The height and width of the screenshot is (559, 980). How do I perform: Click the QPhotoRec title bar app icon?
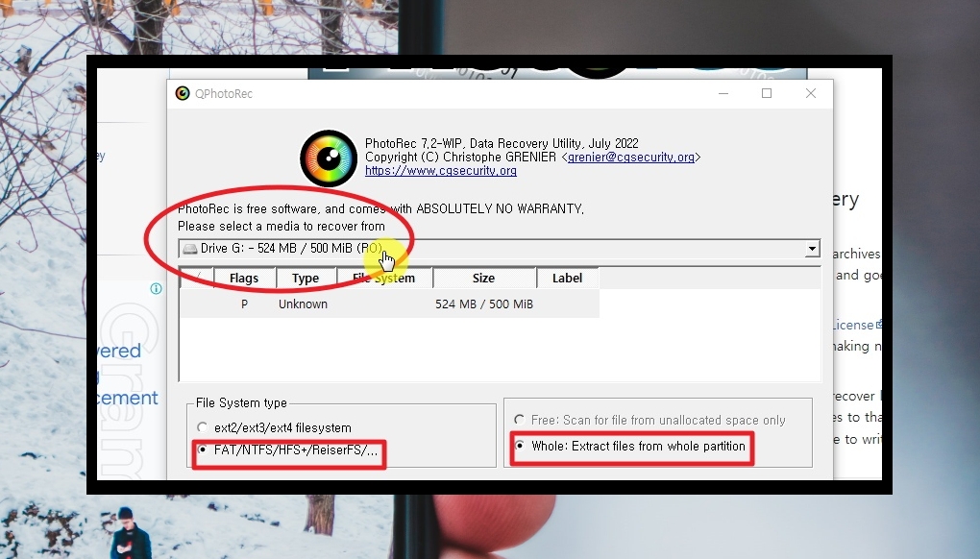pyautogui.click(x=183, y=94)
